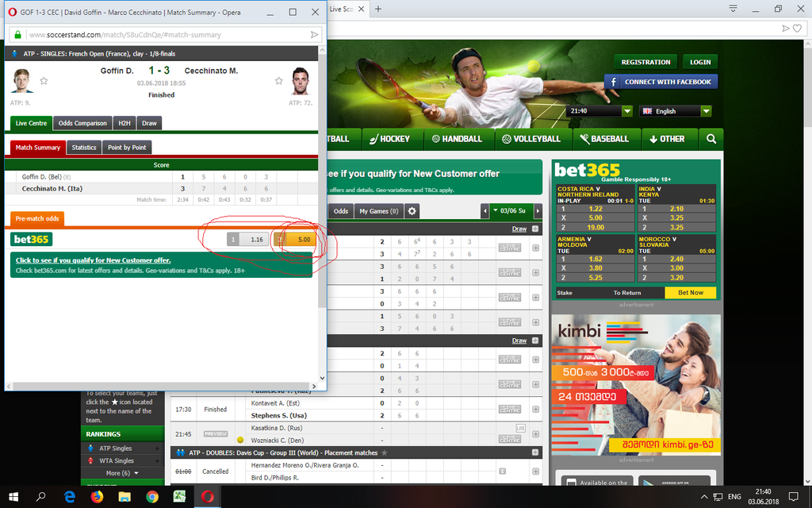Open Goffin's player photo
Viewport: 812px width, 508px height.
pos(22,80)
